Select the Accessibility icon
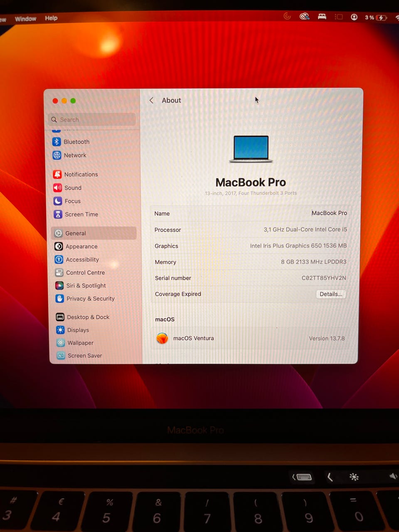The width and height of the screenshot is (399, 532). [59, 260]
